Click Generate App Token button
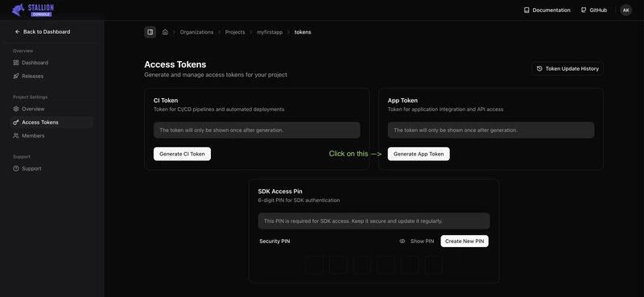This screenshot has width=644, height=297. pyautogui.click(x=419, y=154)
